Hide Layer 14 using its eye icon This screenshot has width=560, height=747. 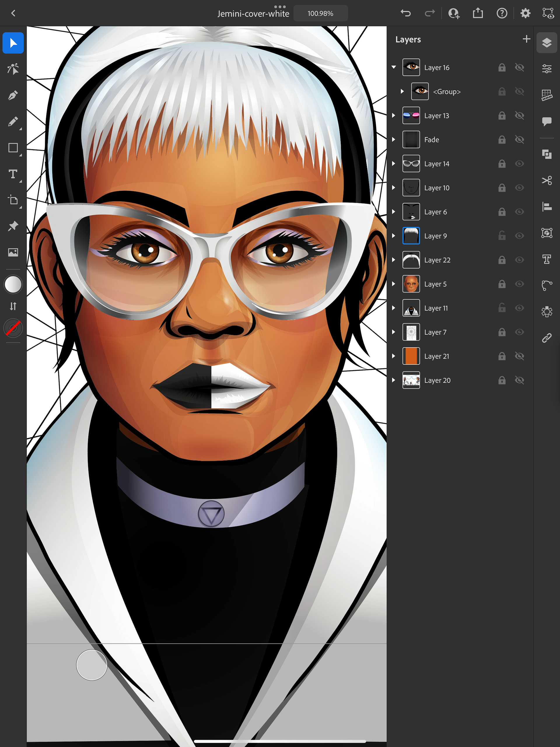click(519, 164)
